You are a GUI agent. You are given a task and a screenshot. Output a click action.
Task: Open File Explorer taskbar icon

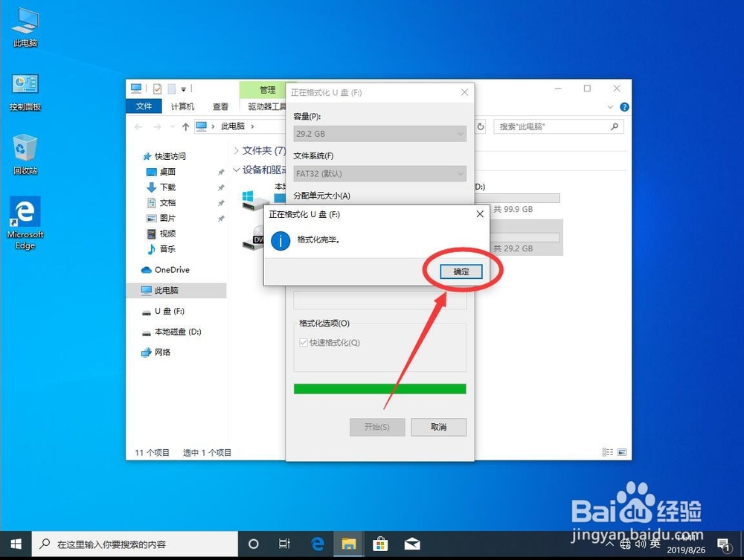[349, 544]
